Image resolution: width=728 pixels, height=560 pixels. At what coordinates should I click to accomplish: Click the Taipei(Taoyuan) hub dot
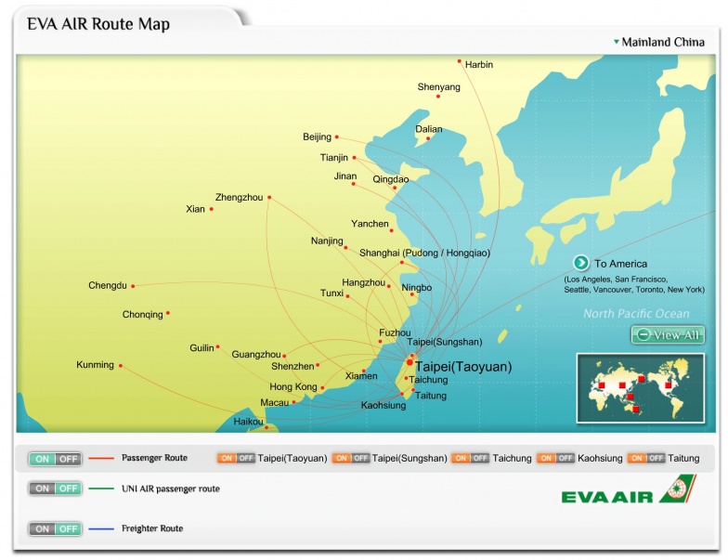409,362
